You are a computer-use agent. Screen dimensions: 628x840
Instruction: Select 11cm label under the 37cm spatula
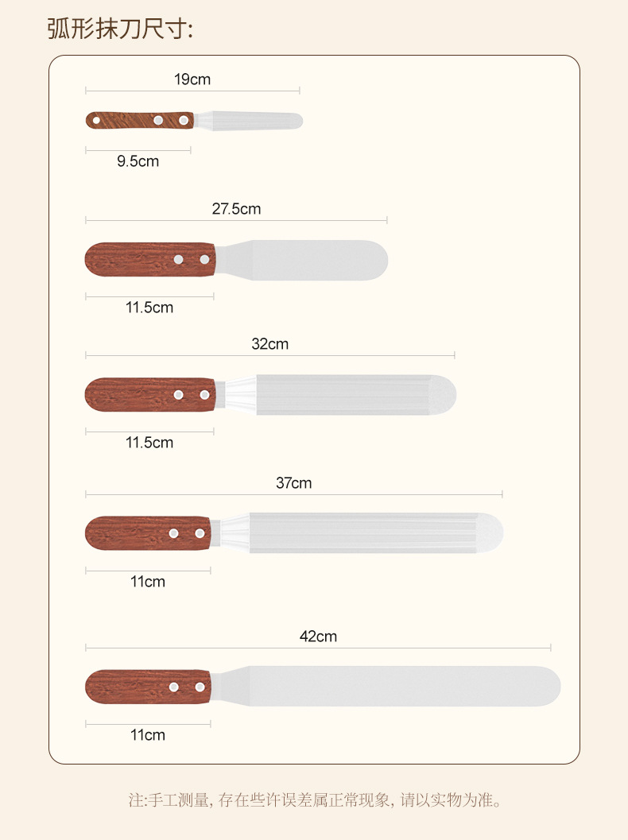[x=148, y=581]
